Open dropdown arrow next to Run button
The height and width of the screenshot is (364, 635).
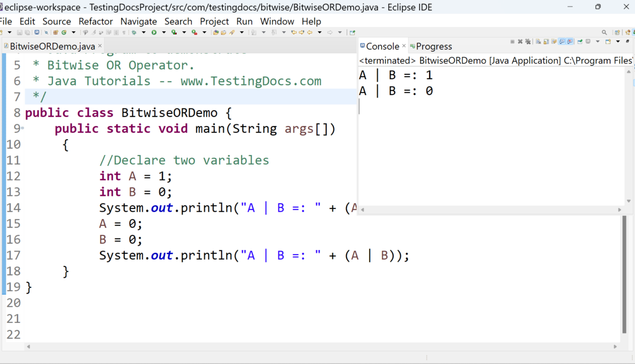point(164,33)
